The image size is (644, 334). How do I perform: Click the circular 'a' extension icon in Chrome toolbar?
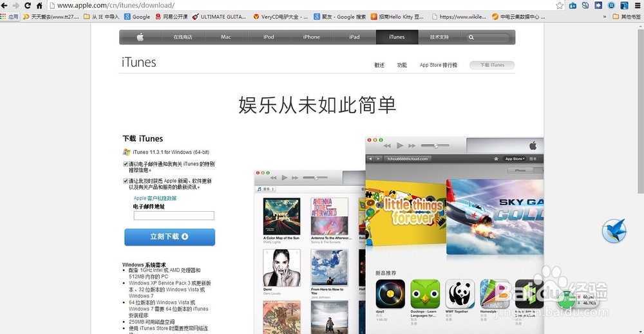coord(611,5)
